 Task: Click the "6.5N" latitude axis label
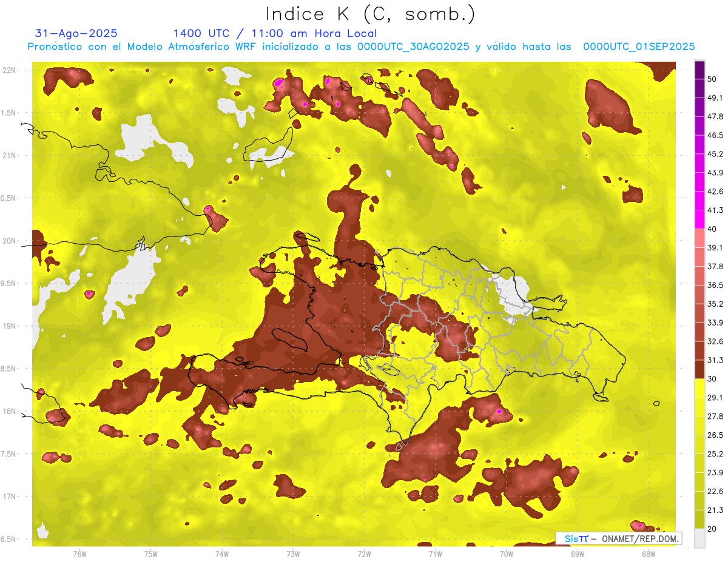point(9,539)
